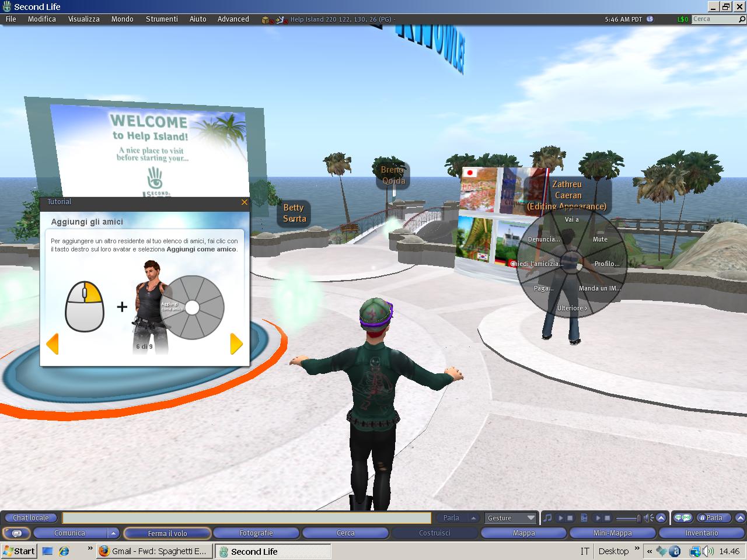Open the Aiuto menu
Image resolution: width=747 pixels, height=560 pixels.
pyautogui.click(x=198, y=19)
